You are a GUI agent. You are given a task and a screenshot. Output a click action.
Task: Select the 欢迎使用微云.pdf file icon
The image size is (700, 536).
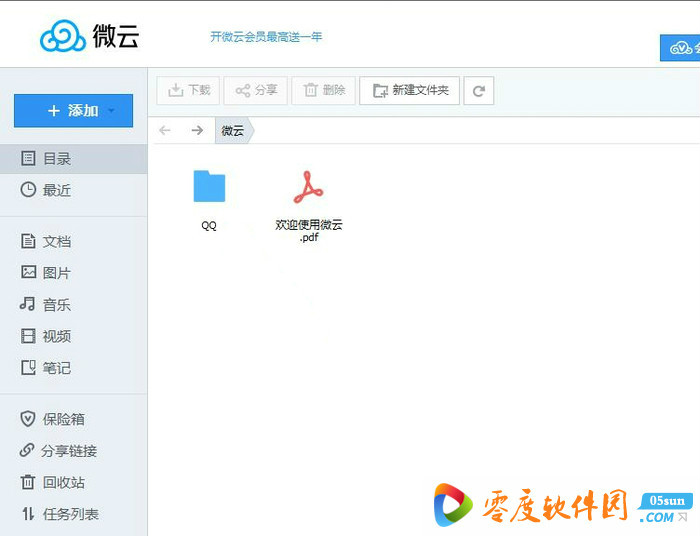308,187
